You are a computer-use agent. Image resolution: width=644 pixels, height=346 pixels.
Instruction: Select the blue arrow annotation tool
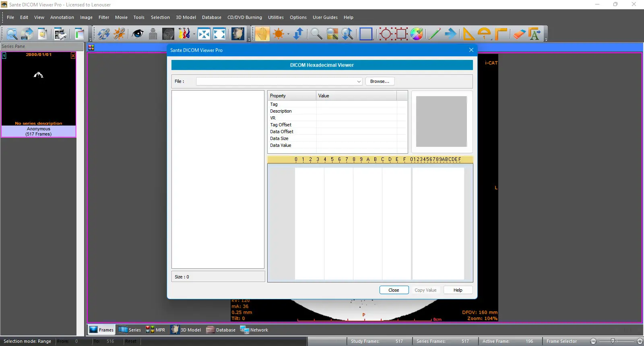pyautogui.click(x=451, y=34)
